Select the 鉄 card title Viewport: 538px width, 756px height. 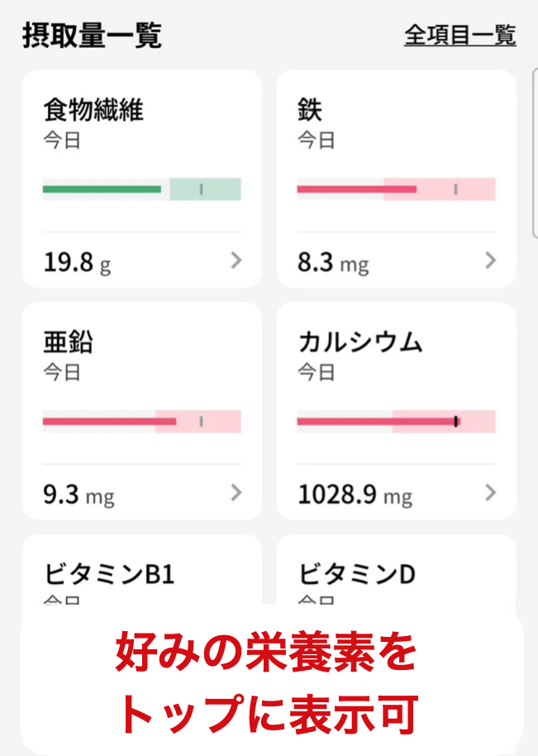[x=310, y=110]
